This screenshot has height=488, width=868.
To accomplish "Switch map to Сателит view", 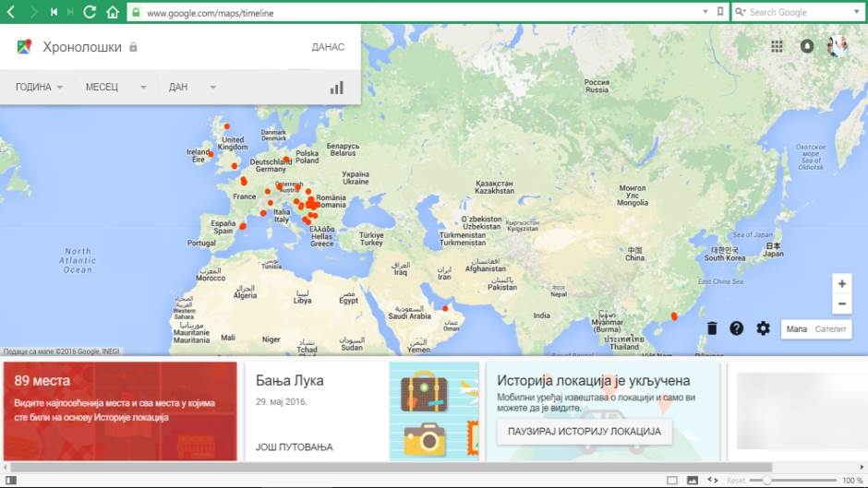I will pos(829,328).
